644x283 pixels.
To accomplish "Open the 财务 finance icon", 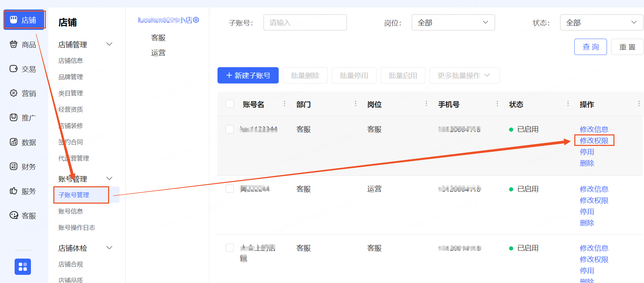I will click(14, 166).
